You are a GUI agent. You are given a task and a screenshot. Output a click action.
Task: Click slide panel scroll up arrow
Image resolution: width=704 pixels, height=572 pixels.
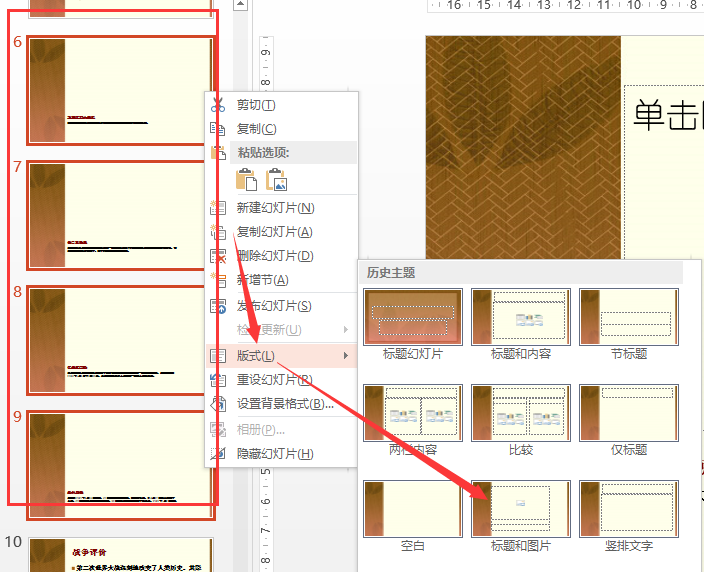241,4
